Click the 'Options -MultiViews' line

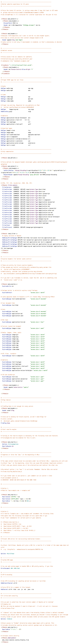click(7, 554)
